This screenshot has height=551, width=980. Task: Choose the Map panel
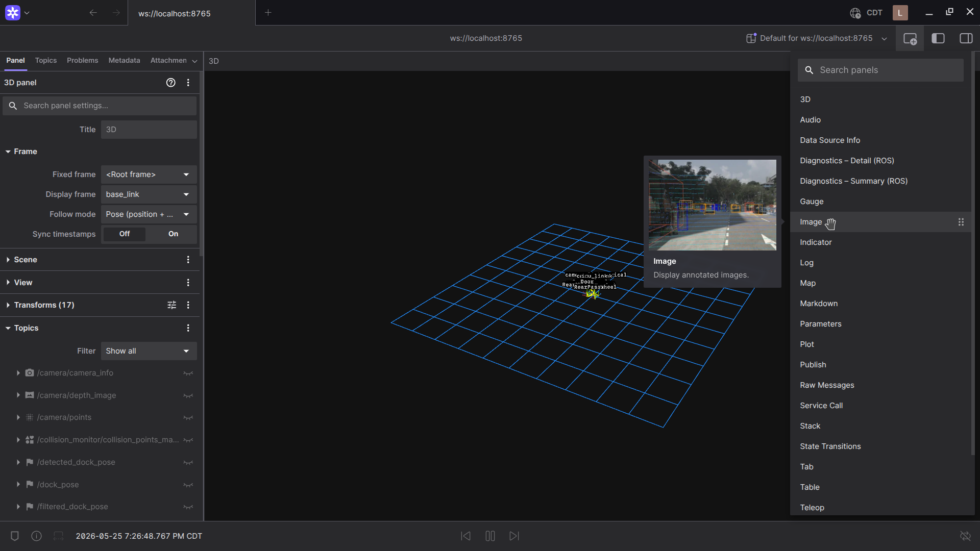pos(880,283)
